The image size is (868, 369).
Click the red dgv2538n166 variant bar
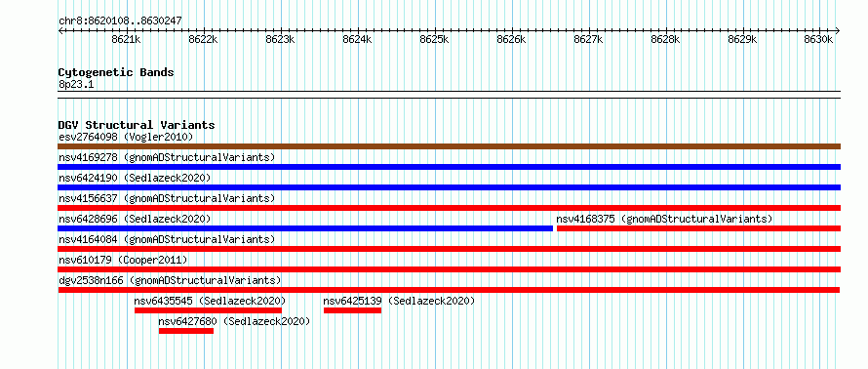point(449,290)
